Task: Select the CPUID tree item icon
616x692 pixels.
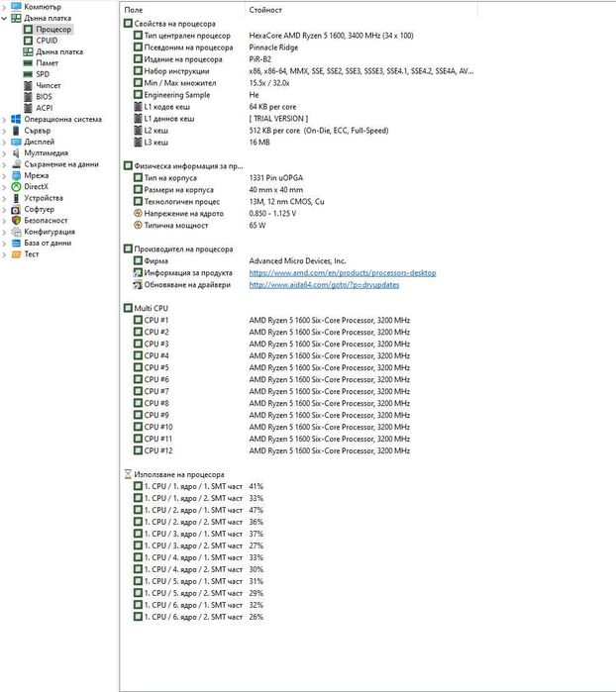Action: pos(28,41)
